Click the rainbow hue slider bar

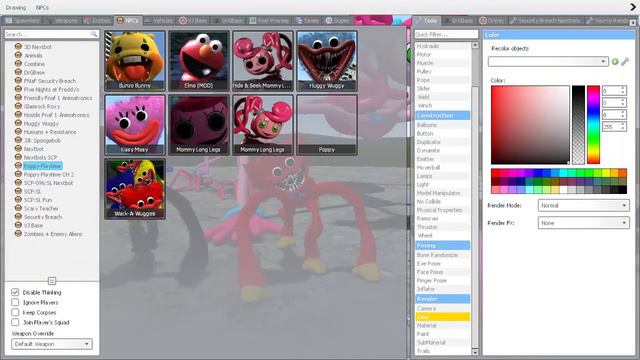tap(593, 125)
